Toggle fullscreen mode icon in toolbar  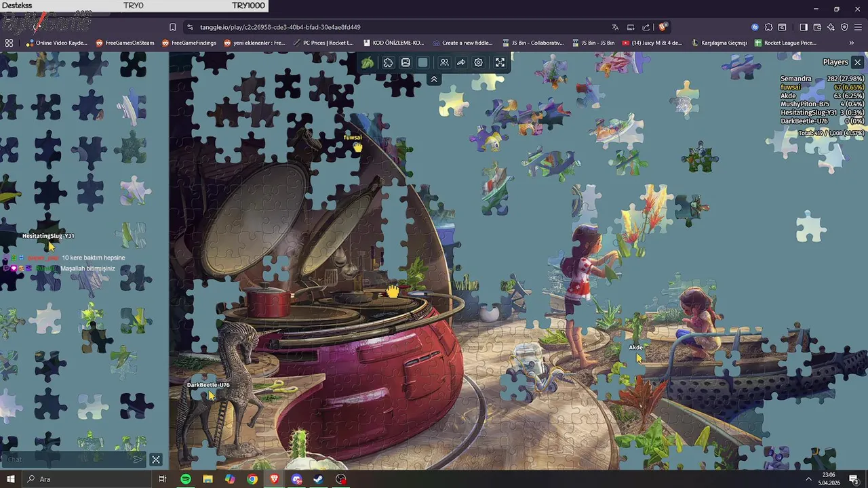[x=500, y=62]
